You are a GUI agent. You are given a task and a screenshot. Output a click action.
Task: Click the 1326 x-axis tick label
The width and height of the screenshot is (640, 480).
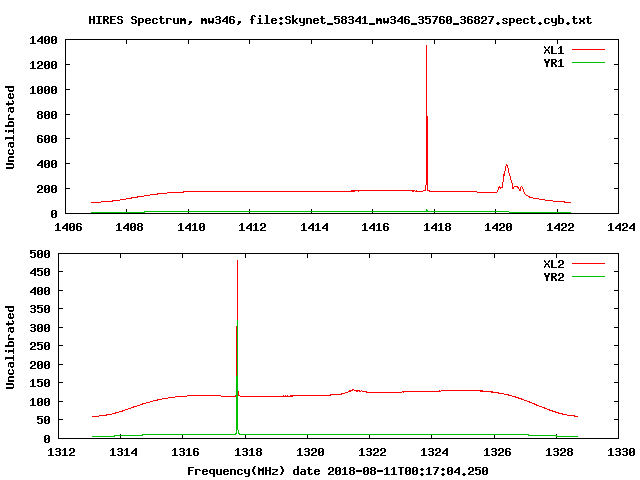[497, 452]
